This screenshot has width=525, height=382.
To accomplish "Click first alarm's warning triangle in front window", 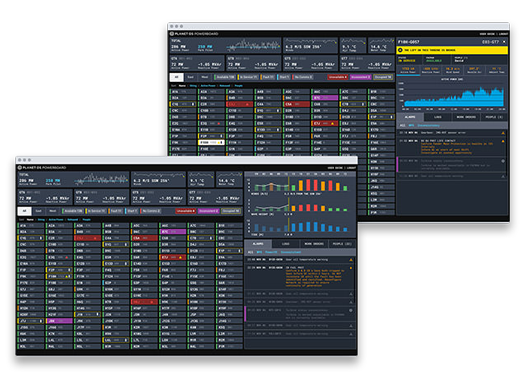I will [x=351, y=259].
